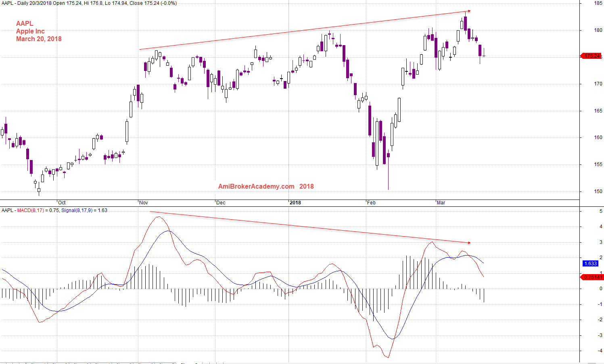The height and width of the screenshot is (364, 604).
Task: Click the 165 price axis label
Action: click(x=598, y=111)
